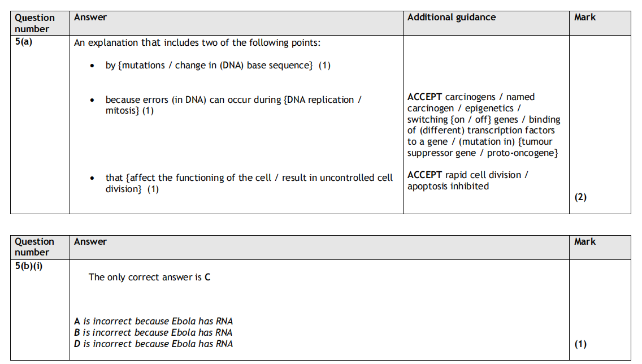
Task: Click the 'ACCEPT carcinogens' guidance paragraph
Action: tap(484, 125)
